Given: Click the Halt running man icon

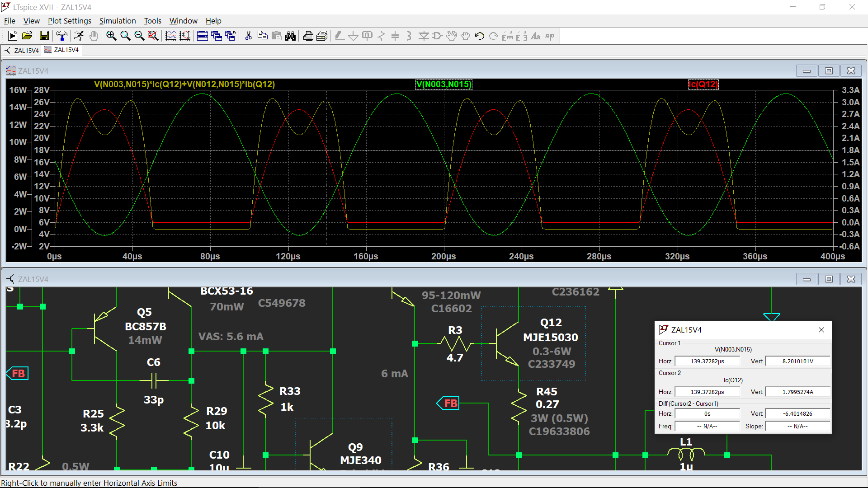Looking at the screenshot, I should (80, 36).
